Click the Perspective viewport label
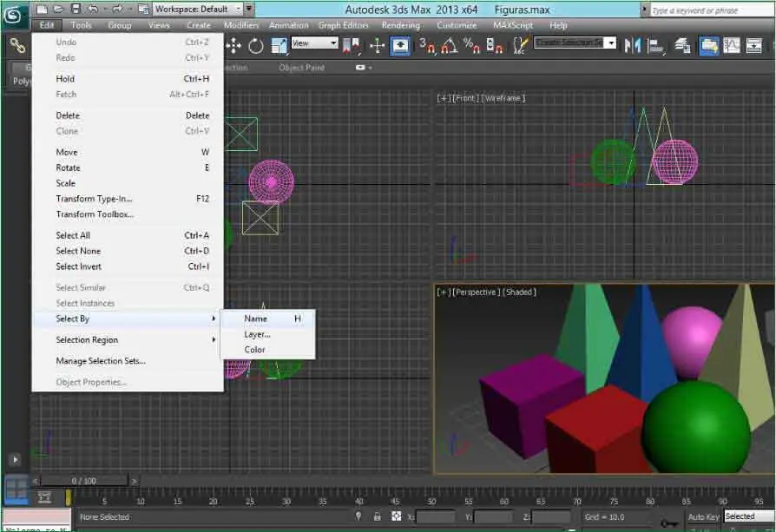Viewport: 776px width, 532px height. pyautogui.click(x=476, y=292)
